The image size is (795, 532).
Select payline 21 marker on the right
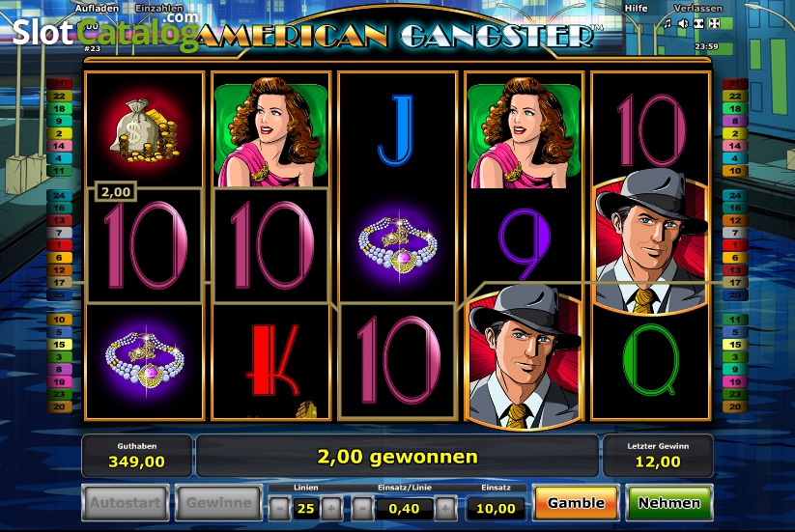[x=735, y=84]
